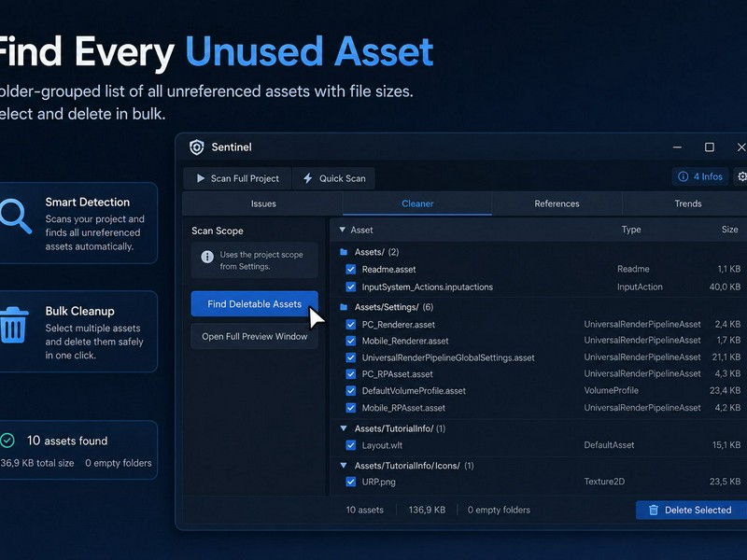Image resolution: width=747 pixels, height=560 pixels.
Task: Click the settings gear icon in the toolbar
Action: [741, 176]
